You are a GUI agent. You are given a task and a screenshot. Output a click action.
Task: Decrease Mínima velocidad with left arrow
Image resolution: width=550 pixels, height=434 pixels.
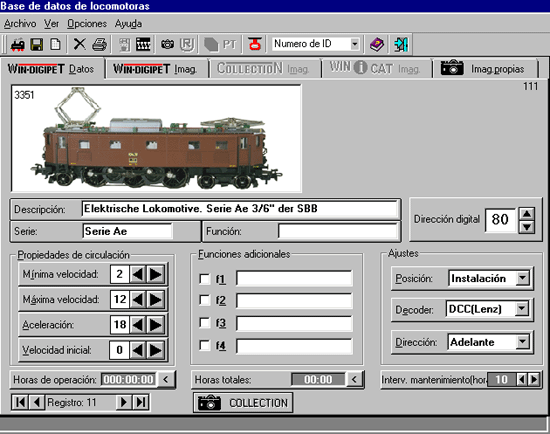tap(138, 274)
